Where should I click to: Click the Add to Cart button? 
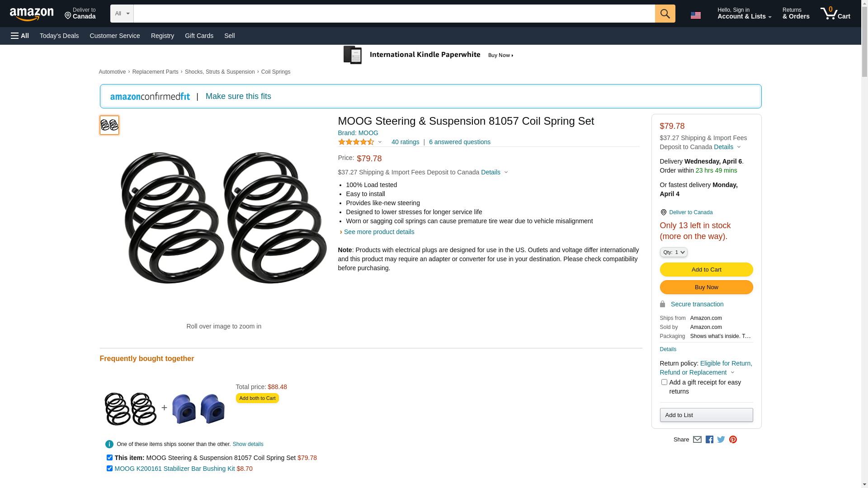coord(706,270)
